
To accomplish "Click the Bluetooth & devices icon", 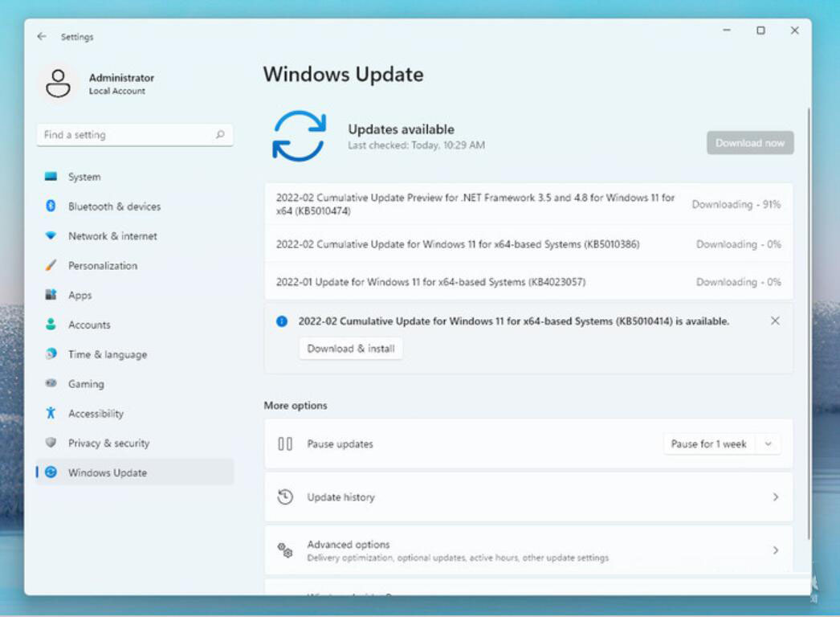I will click(51, 206).
